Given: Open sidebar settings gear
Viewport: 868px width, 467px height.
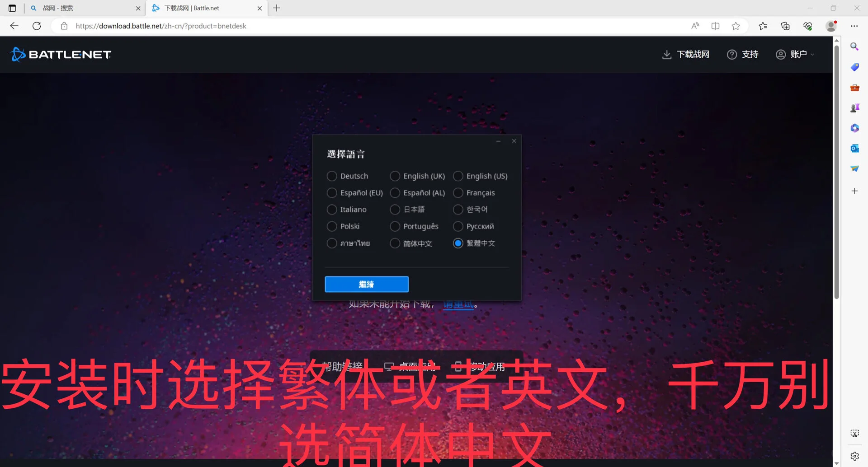Looking at the screenshot, I should 854,456.
